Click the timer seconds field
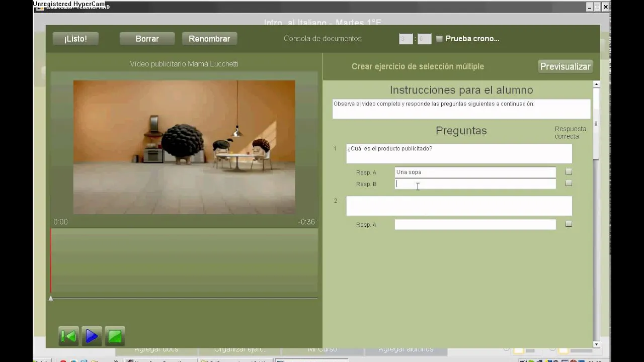 pyautogui.click(x=424, y=39)
